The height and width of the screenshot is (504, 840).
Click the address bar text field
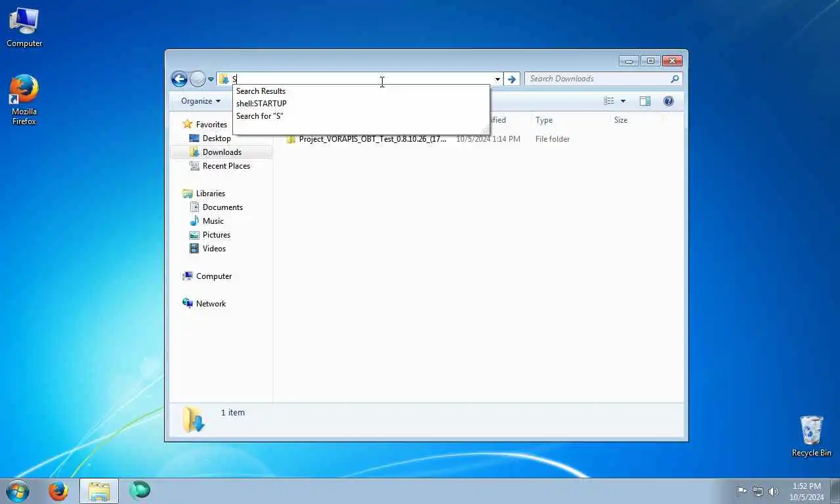coord(361,79)
